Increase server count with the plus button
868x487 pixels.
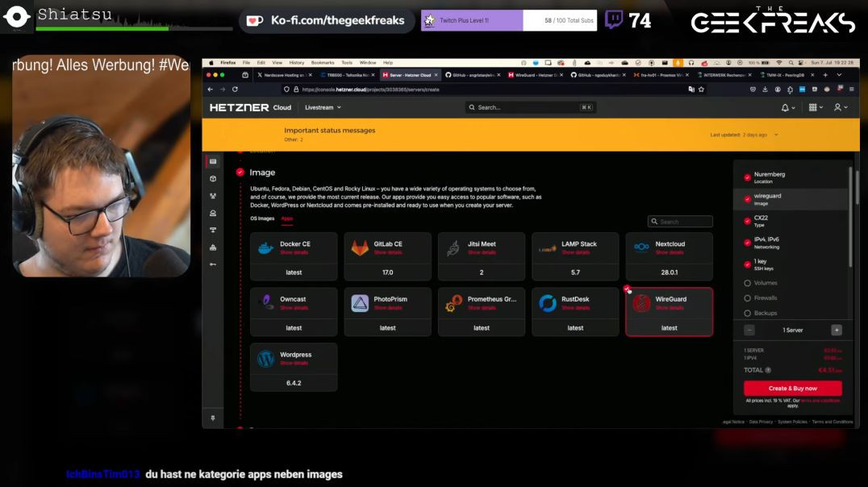[837, 330]
